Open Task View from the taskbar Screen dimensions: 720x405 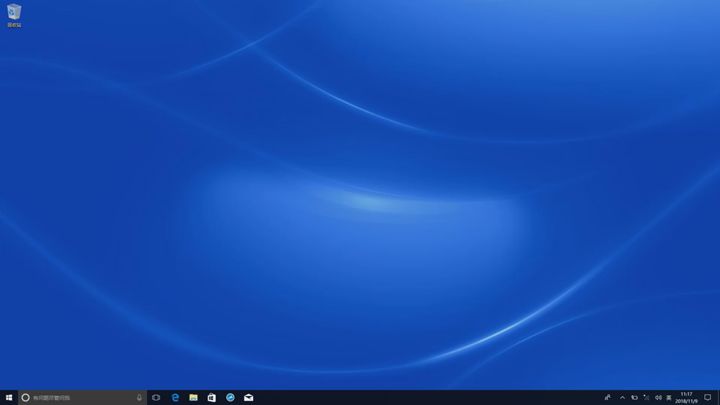click(x=156, y=398)
